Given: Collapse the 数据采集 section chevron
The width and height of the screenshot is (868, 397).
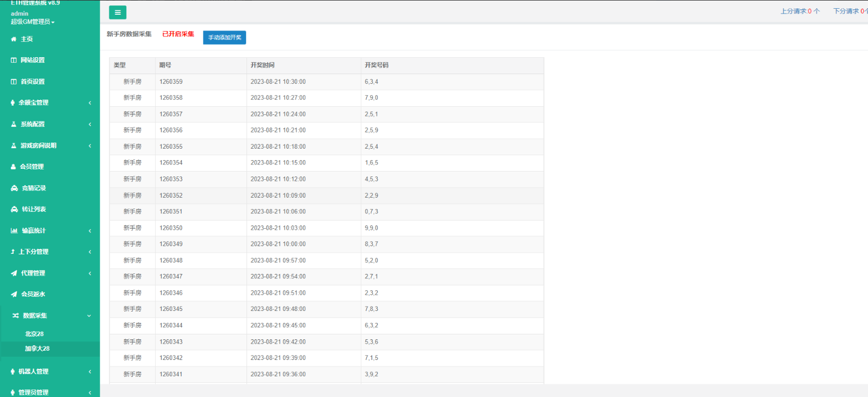Looking at the screenshot, I should point(89,316).
